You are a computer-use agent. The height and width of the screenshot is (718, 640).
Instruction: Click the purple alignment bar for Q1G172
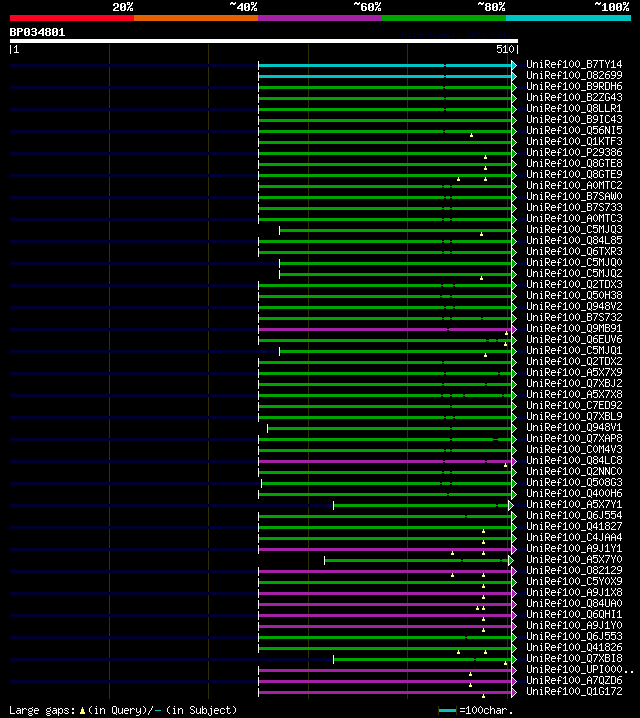coord(385,692)
